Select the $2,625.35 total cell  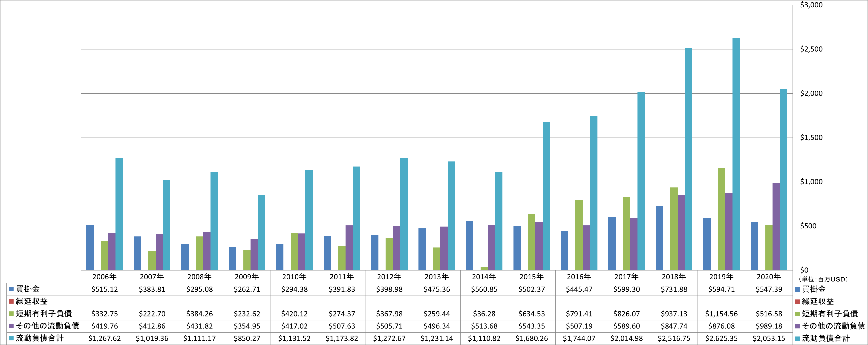tap(721, 338)
